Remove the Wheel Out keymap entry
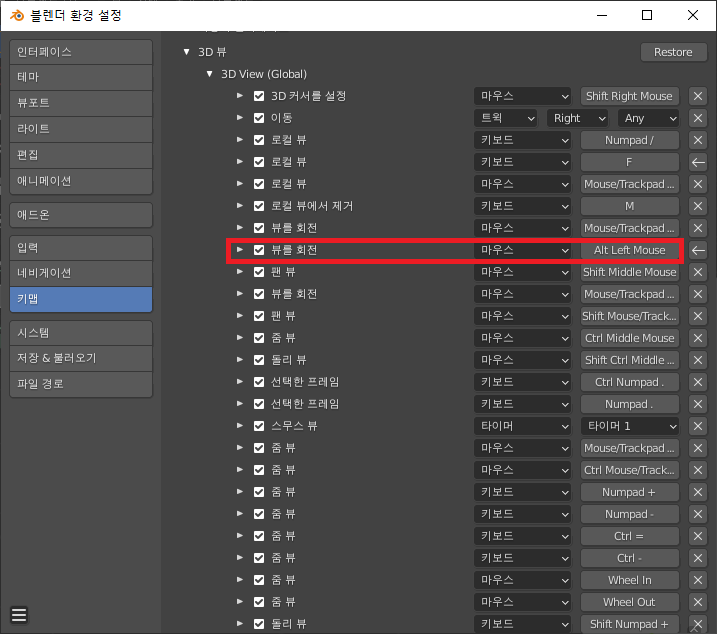The image size is (717, 634). point(698,602)
